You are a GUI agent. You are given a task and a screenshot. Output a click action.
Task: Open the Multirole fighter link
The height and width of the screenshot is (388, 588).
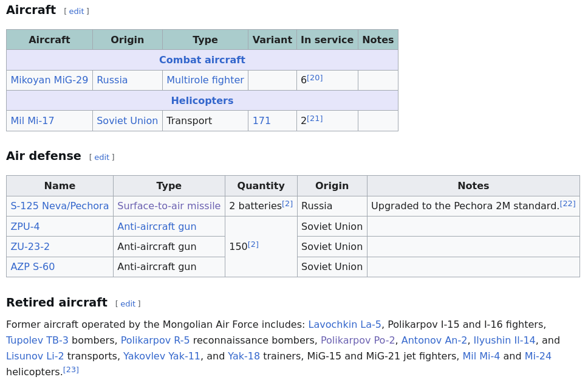[205, 80]
